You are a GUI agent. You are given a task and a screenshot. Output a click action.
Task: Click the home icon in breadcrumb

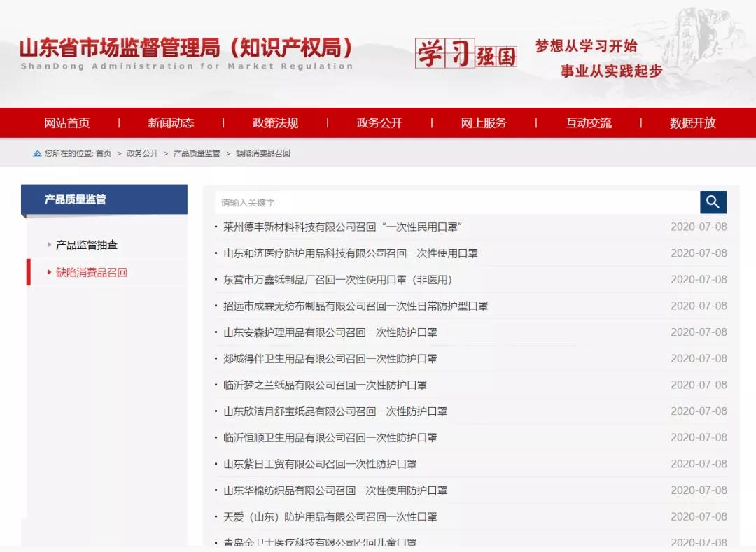37,153
